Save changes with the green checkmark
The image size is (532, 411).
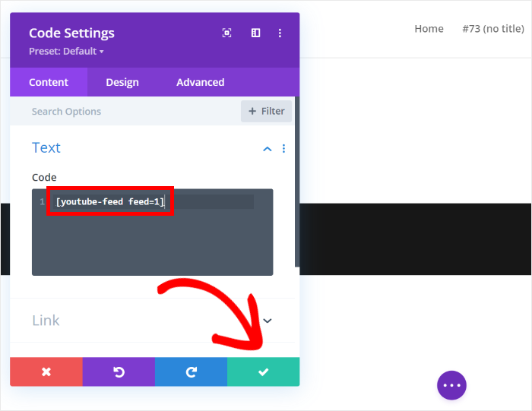point(263,371)
